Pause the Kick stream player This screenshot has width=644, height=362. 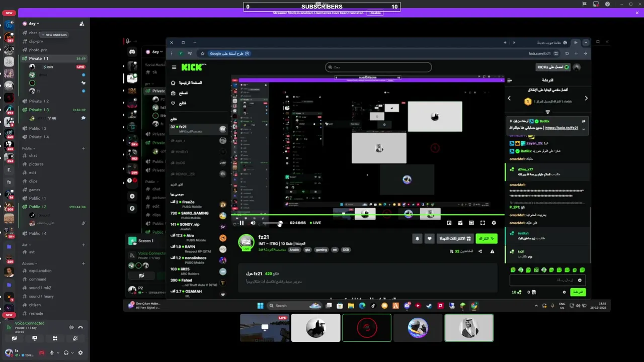point(242,223)
